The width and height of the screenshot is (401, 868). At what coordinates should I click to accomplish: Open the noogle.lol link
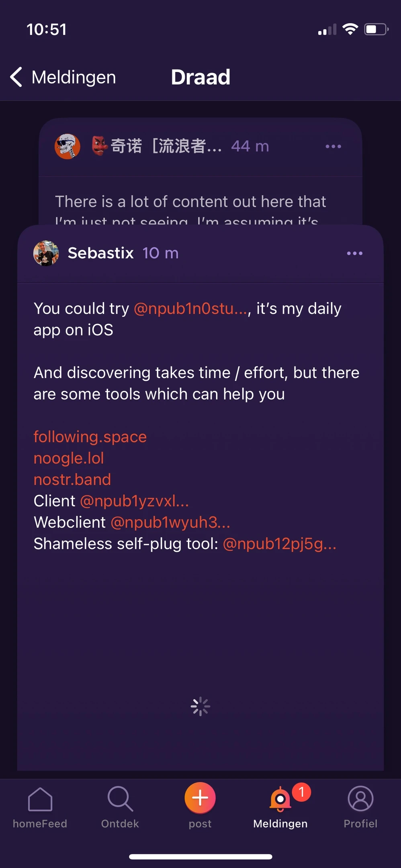click(x=69, y=458)
